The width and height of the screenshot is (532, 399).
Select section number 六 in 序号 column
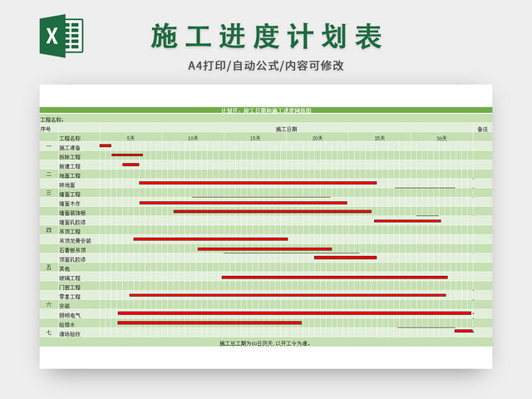[x=49, y=305]
